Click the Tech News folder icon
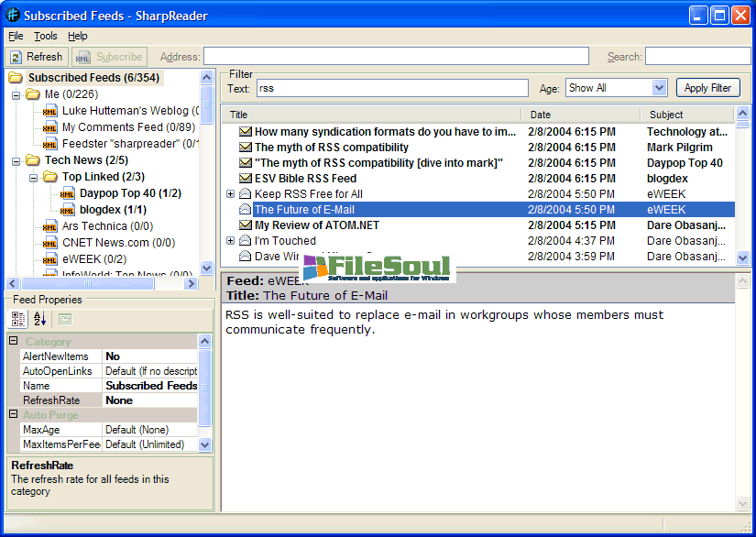756x537 pixels. coord(33,160)
